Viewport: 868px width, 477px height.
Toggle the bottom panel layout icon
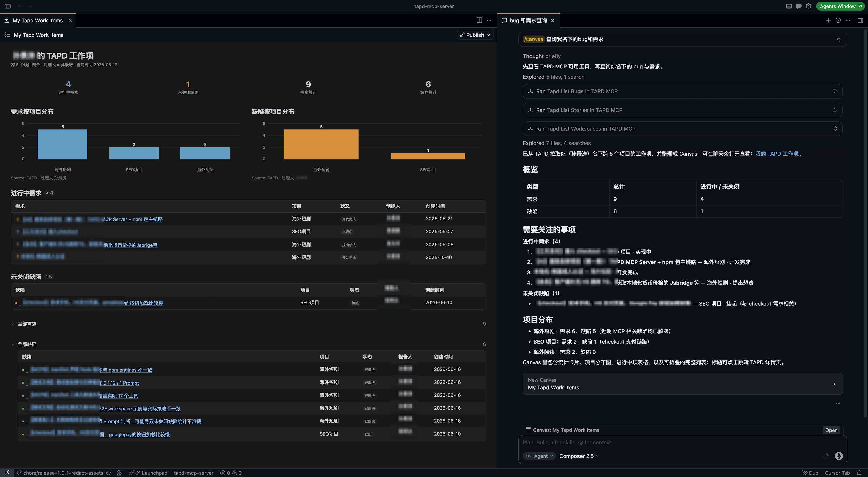pyautogui.click(x=789, y=6)
